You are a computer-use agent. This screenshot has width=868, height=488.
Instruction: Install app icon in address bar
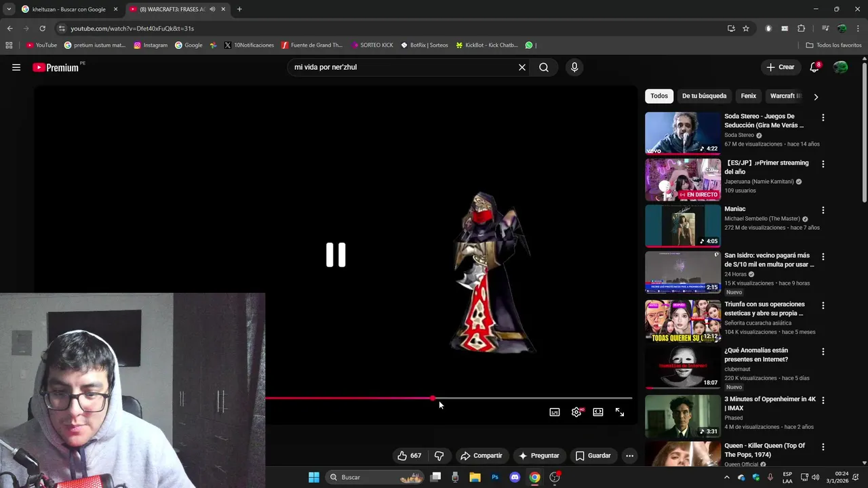(731, 28)
